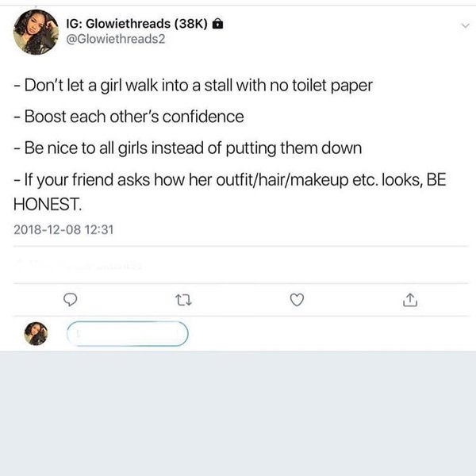Like the tweet with the heart icon
Viewport: 476px width, 476px height.
[x=297, y=300]
